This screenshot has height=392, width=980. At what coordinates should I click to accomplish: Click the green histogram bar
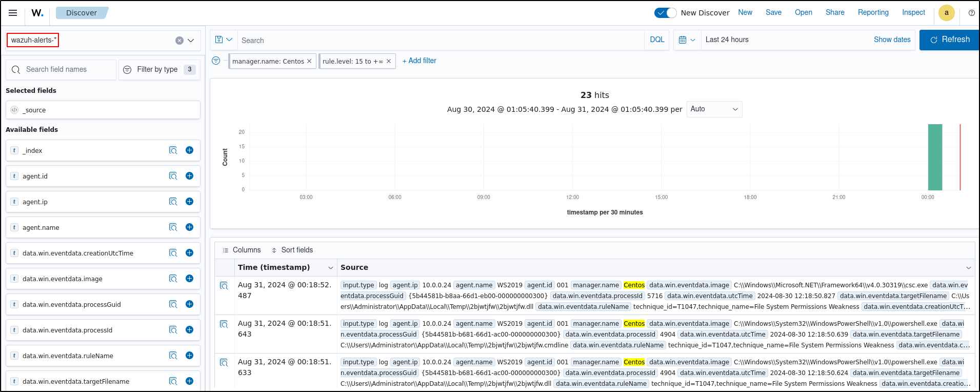(x=935, y=157)
